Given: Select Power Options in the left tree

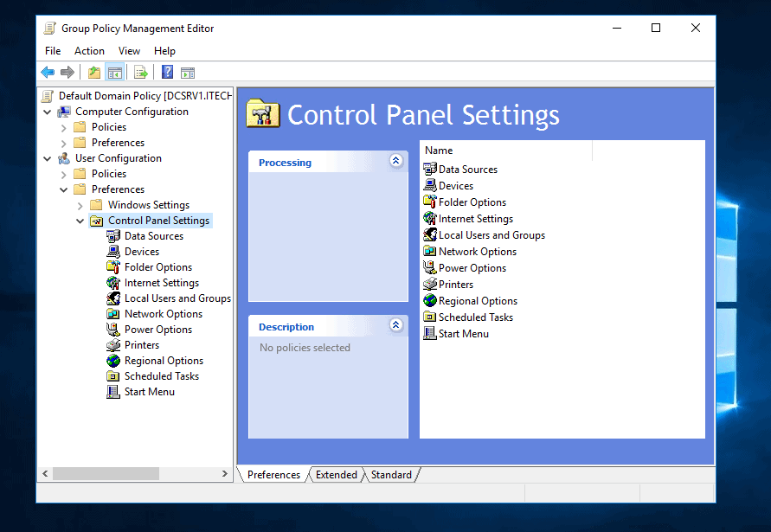Looking at the screenshot, I should click(x=157, y=330).
